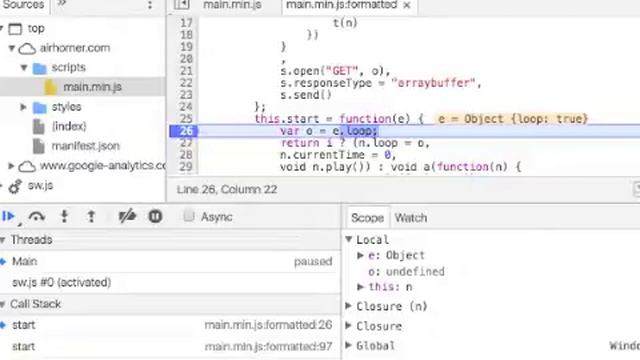The width and height of the screenshot is (640, 360).
Task: Collapse the top frame tree
Action: tap(2, 28)
